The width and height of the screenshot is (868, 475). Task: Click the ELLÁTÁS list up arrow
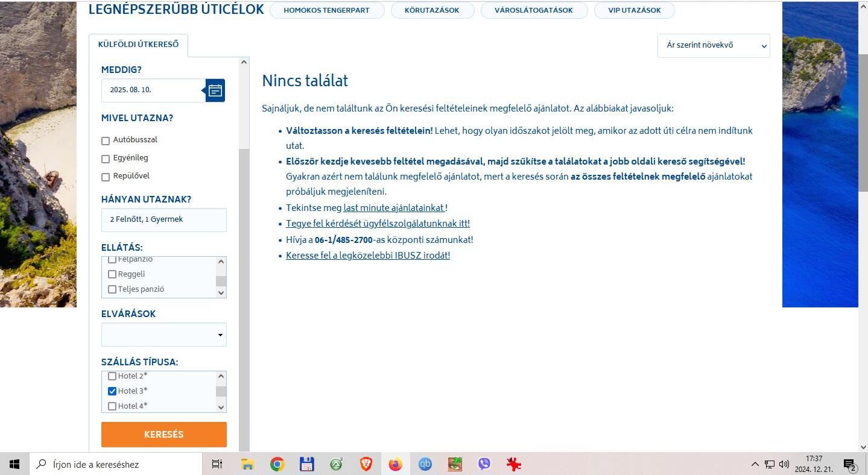pos(221,262)
